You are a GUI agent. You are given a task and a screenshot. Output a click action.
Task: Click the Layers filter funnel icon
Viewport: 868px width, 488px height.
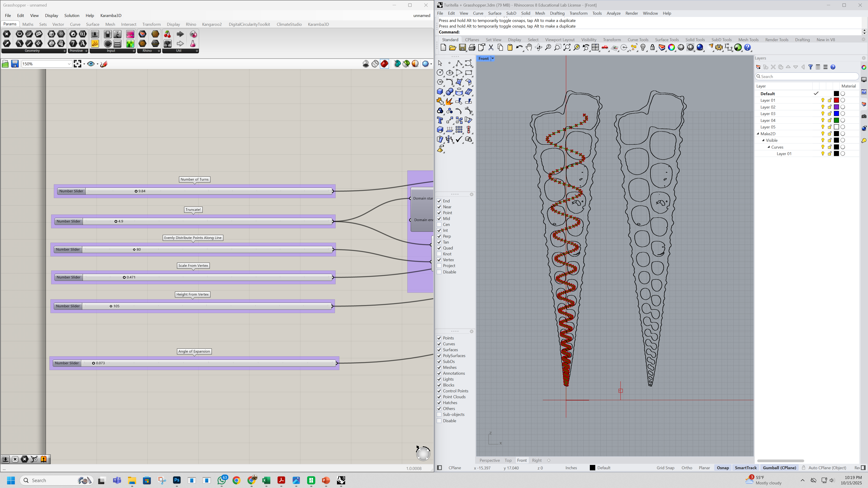[x=810, y=67]
